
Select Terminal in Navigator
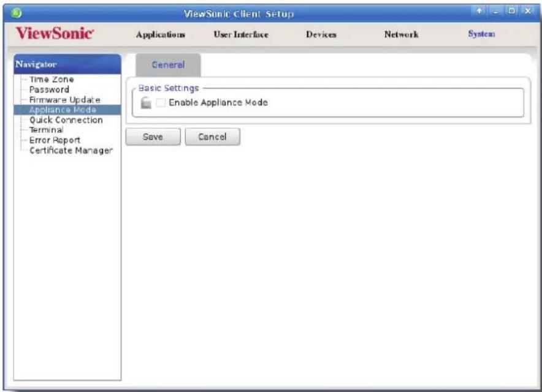click(x=47, y=130)
